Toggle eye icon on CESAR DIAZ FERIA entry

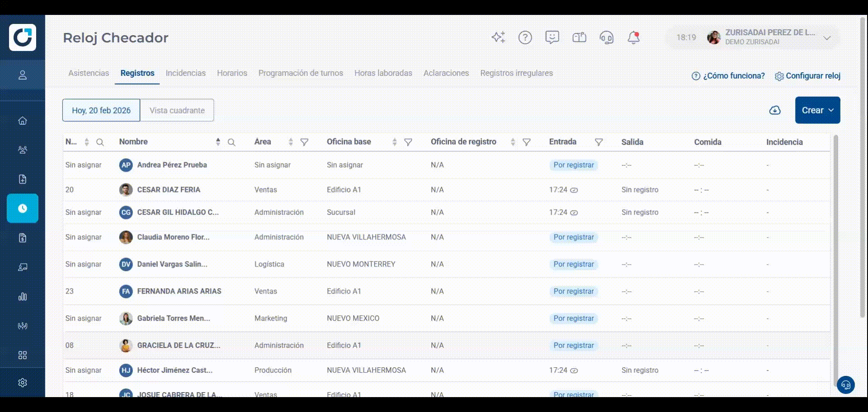coord(574,190)
